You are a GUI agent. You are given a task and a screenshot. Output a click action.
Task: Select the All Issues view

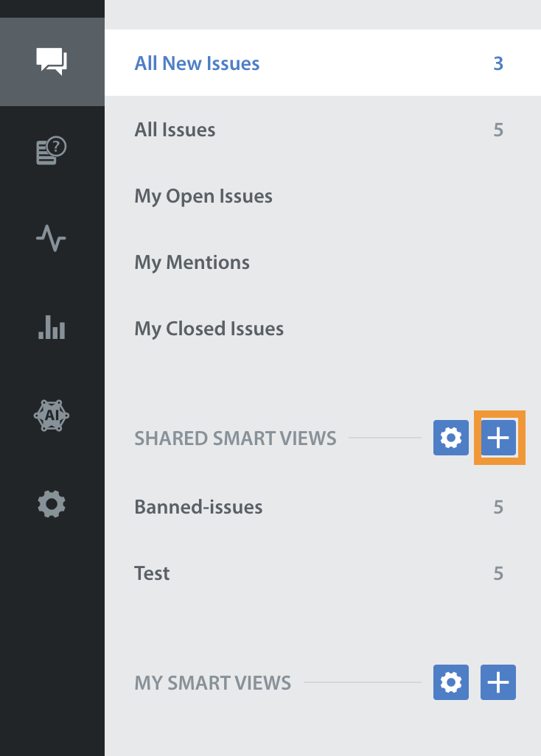point(323,129)
